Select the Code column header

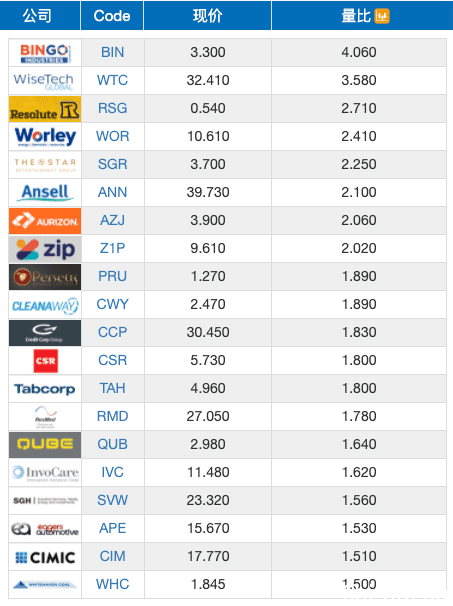pos(112,15)
